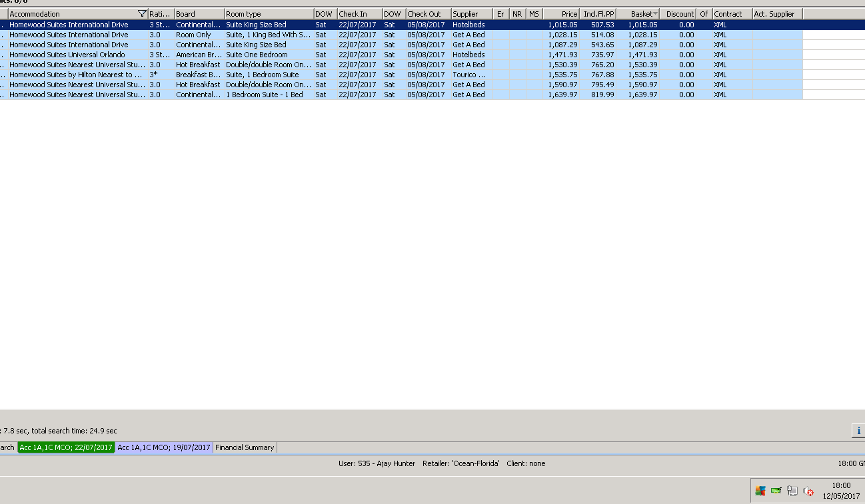Switch to the Acc 1A,1C MCO; 19/07/2017 tab
This screenshot has width=865, height=504.
pyautogui.click(x=164, y=447)
